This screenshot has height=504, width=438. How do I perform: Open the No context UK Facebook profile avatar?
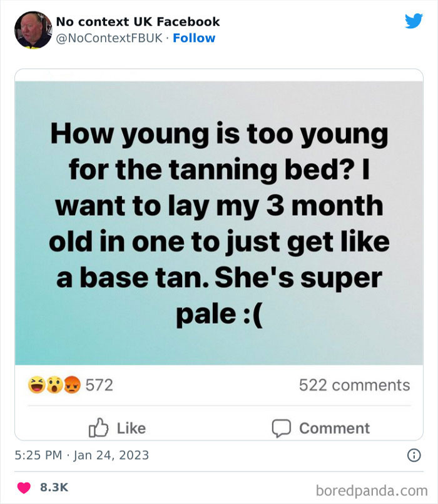(32, 29)
